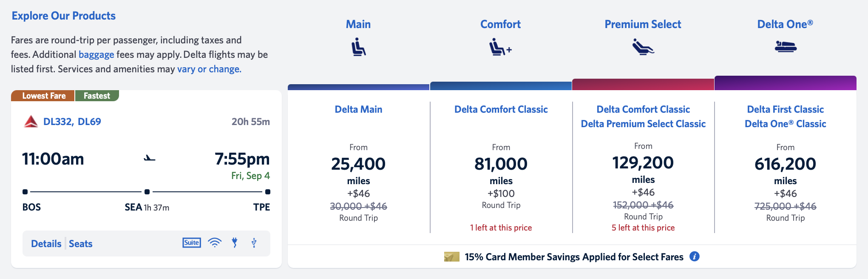Click the Suite amenity badge

191,242
